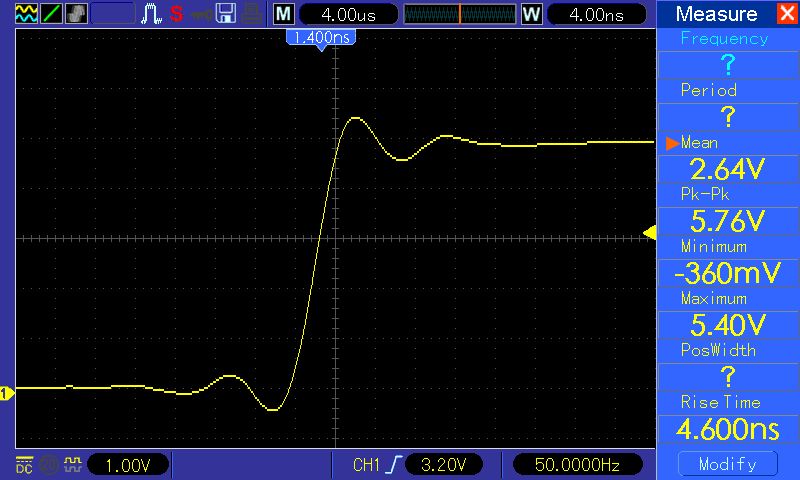Screen dimensions: 800x480
Task: Click the 5.76V peak-to-peak value
Action: pyautogui.click(x=728, y=221)
